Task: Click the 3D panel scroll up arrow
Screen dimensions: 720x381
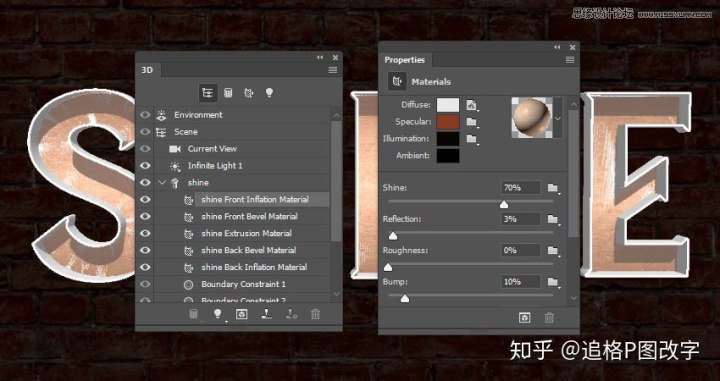Action: click(x=337, y=115)
